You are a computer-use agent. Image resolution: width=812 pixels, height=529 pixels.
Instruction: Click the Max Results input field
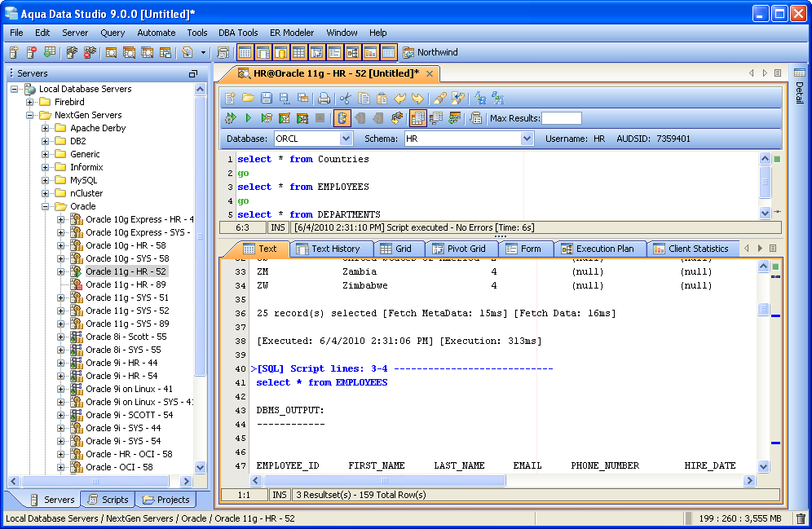click(562, 118)
